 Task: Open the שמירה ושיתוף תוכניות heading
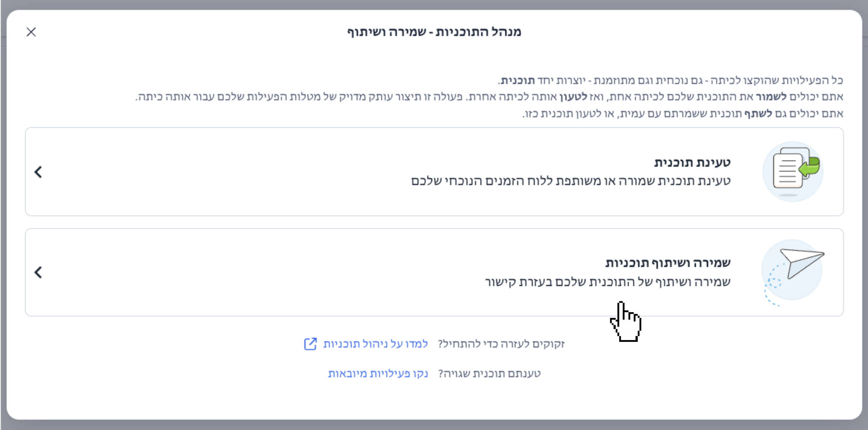tap(668, 263)
